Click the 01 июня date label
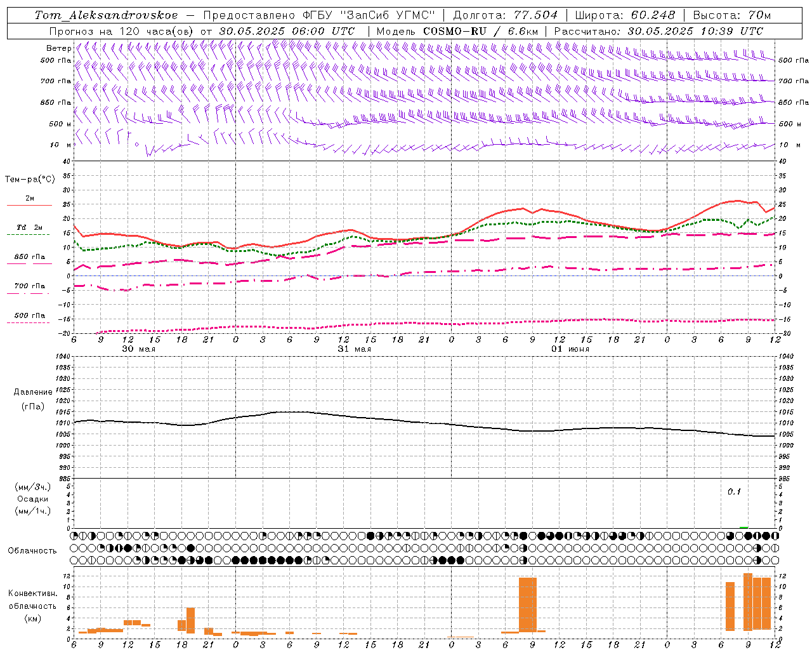This screenshot has width=812, height=650. 570,349
